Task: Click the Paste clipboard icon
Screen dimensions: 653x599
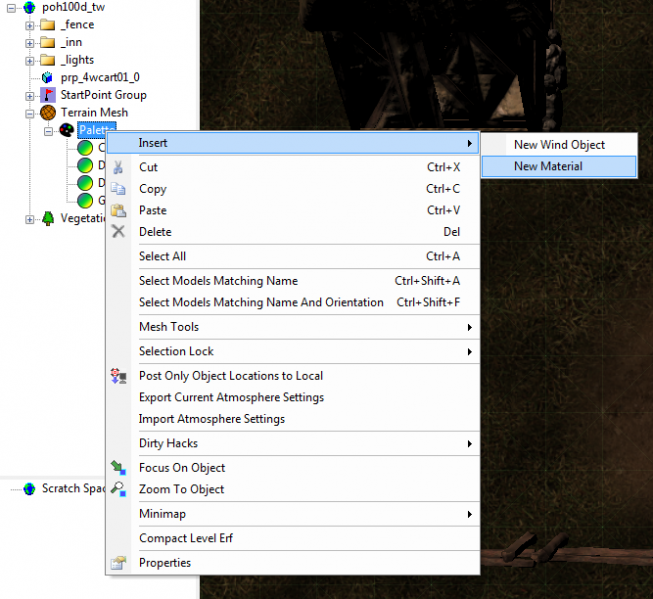Action: [119, 210]
